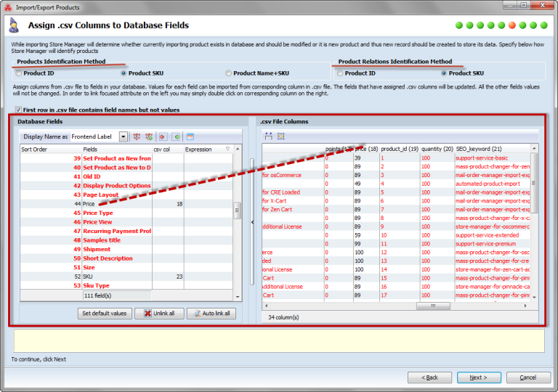This screenshot has width=558, height=392.
Task: Click the red arrow icon in Database Fields toolbar
Action: click(162, 136)
